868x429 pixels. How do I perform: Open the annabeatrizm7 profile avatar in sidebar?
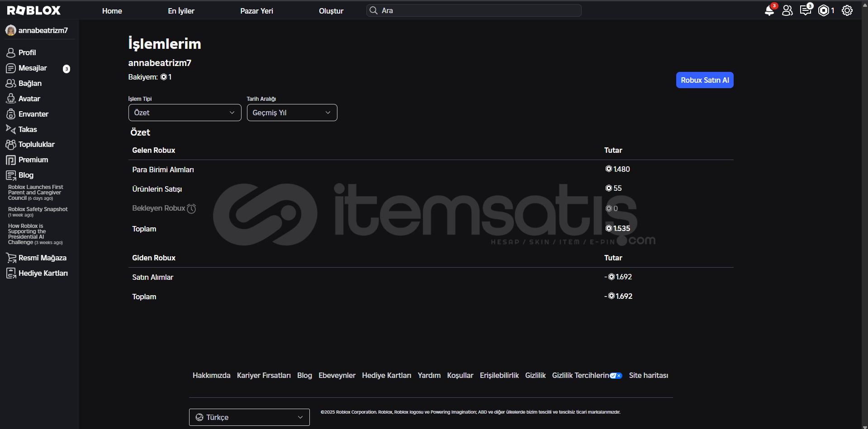[x=11, y=30]
